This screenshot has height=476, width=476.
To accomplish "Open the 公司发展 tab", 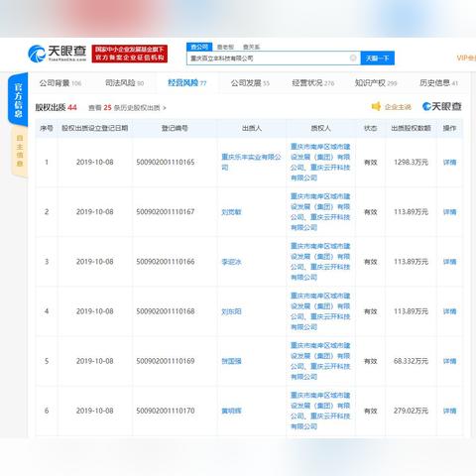I will tap(250, 83).
